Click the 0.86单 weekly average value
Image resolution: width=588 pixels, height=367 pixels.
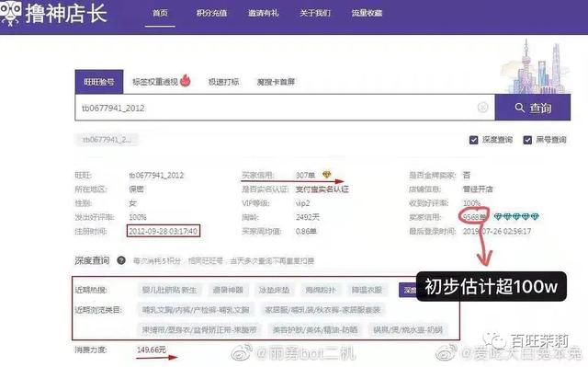pyautogui.click(x=306, y=231)
